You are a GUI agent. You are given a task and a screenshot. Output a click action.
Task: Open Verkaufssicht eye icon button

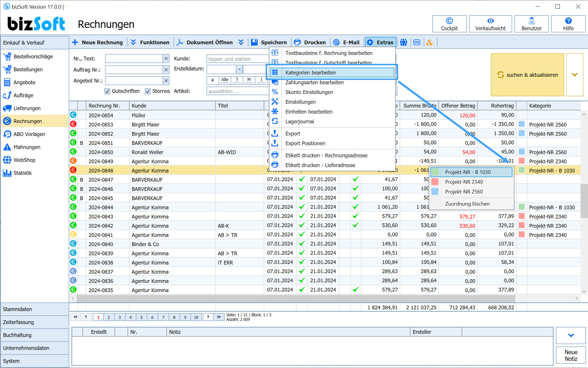pyautogui.click(x=490, y=24)
